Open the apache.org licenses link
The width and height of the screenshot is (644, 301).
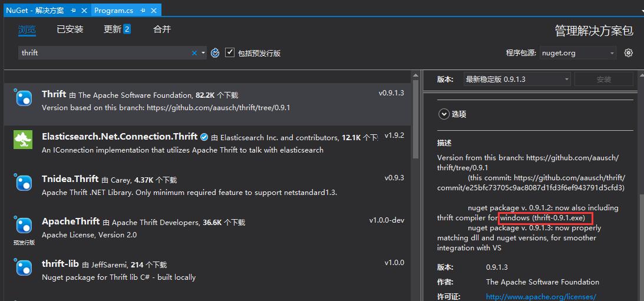coord(541,296)
